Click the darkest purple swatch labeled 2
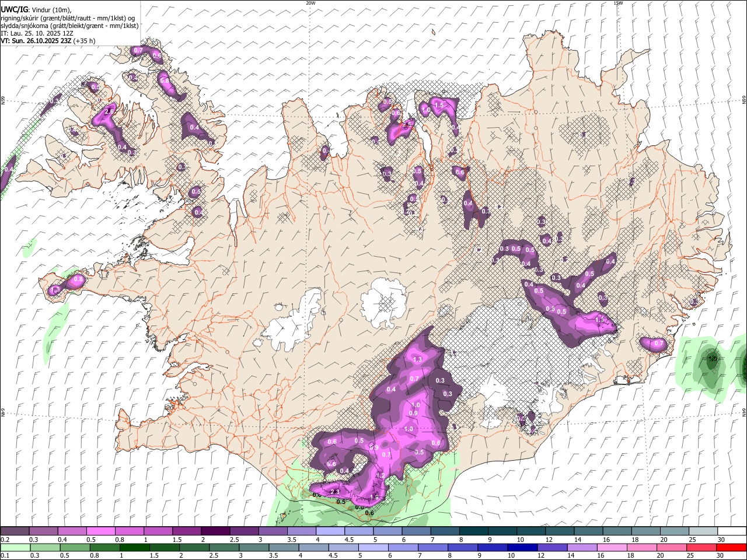Viewport: 747px width, 560px height. pyautogui.click(x=215, y=531)
